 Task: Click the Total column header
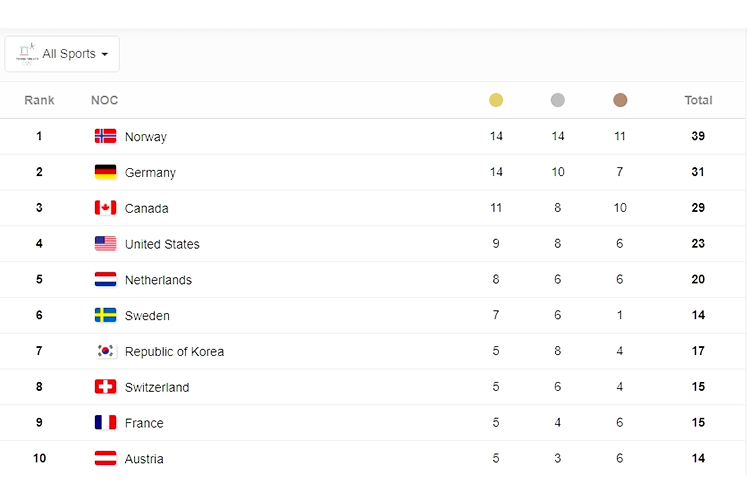pos(698,100)
